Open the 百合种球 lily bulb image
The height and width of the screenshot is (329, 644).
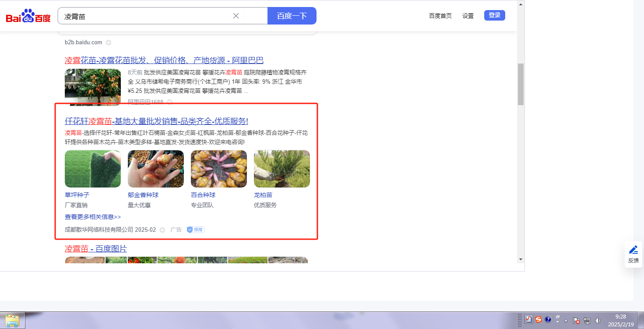219,169
